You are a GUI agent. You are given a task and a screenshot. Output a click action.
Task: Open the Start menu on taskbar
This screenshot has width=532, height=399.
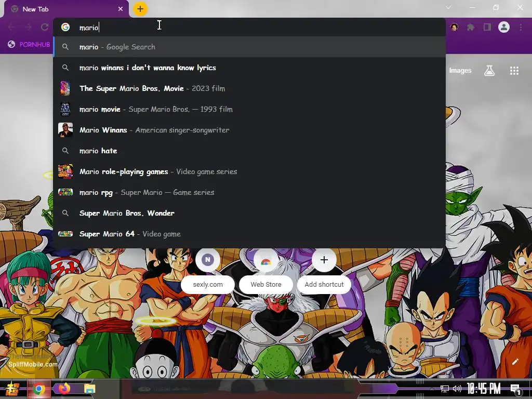[12, 389]
